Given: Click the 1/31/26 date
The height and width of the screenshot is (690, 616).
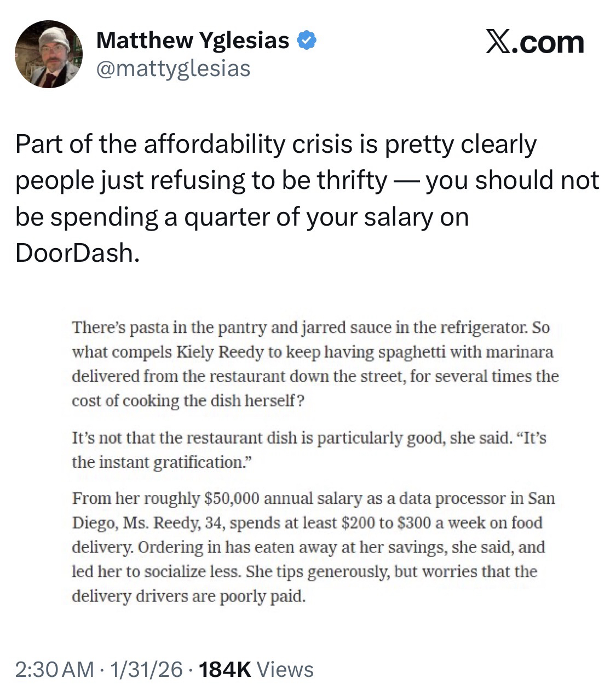Looking at the screenshot, I should (146, 669).
